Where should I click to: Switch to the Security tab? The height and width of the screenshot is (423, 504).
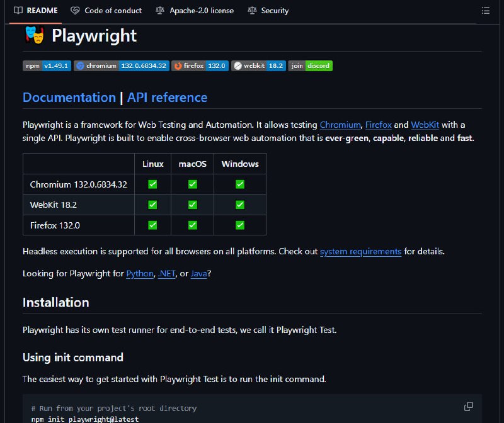point(268,11)
